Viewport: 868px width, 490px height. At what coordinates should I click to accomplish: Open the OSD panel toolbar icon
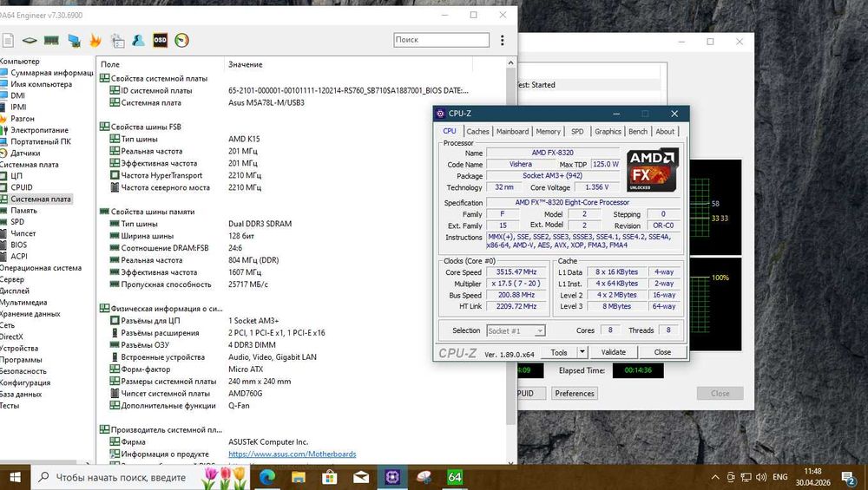[x=160, y=41]
